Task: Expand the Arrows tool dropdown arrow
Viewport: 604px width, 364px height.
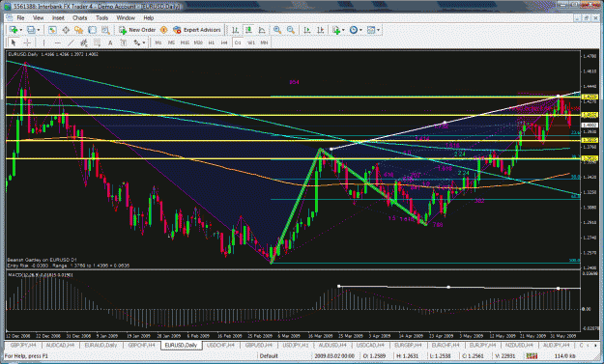Action: click(x=144, y=42)
